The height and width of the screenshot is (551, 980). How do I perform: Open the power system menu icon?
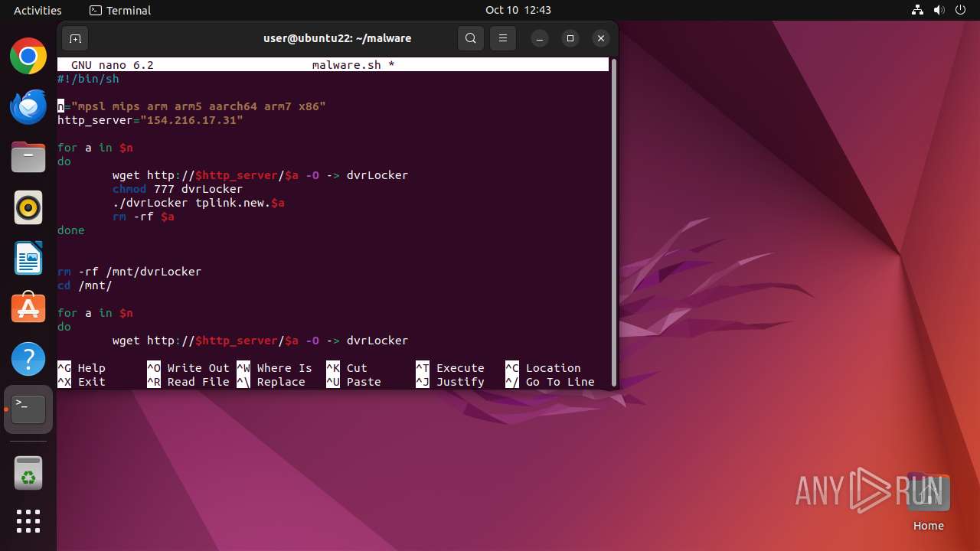pyautogui.click(x=961, y=10)
